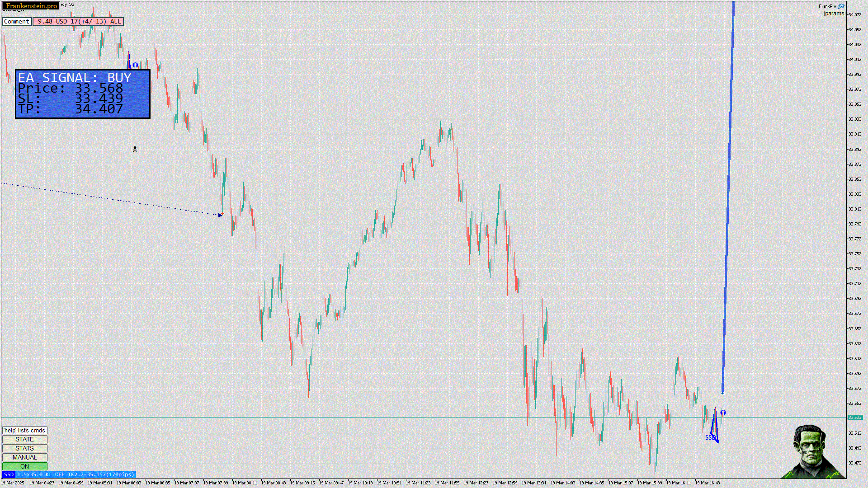This screenshot has height=488, width=868.
Task: Click the EA SIGNAL BUY info panel
Action: (83, 94)
